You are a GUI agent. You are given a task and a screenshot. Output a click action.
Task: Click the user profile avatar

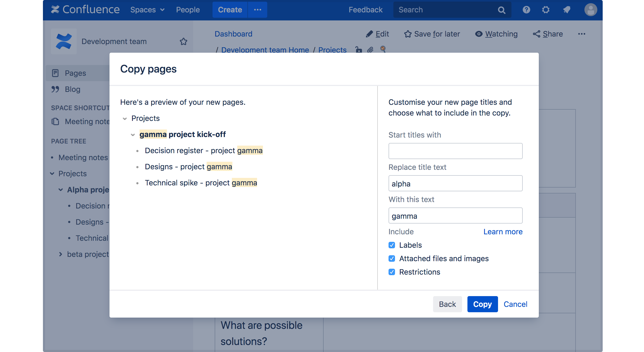click(590, 10)
